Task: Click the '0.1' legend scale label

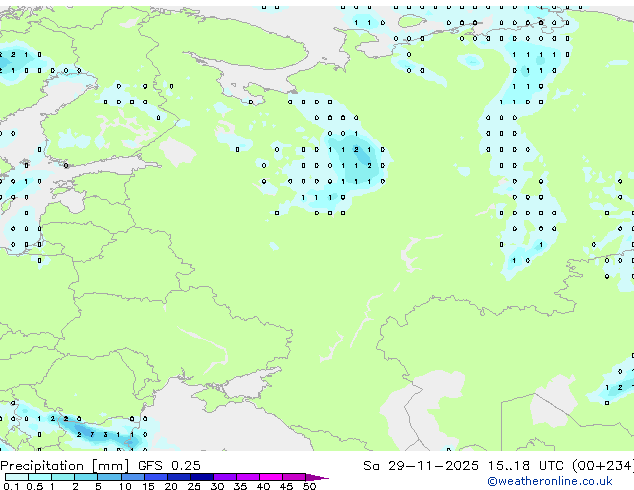Action: (11, 486)
